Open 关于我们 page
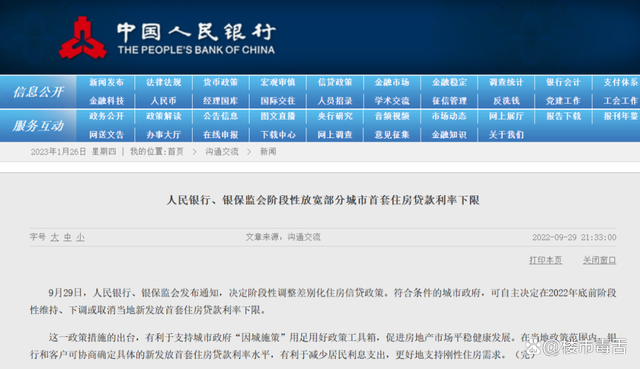Screen dimensions: 640x369 click(506, 135)
